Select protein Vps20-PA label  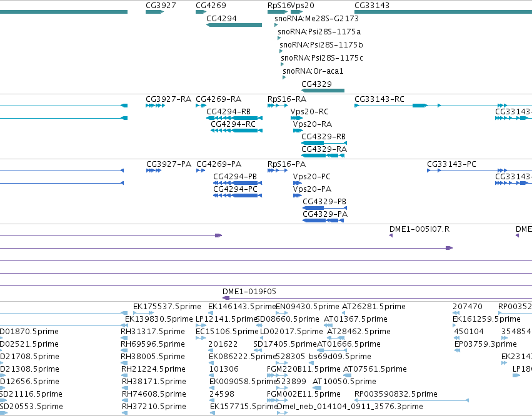coord(312,189)
